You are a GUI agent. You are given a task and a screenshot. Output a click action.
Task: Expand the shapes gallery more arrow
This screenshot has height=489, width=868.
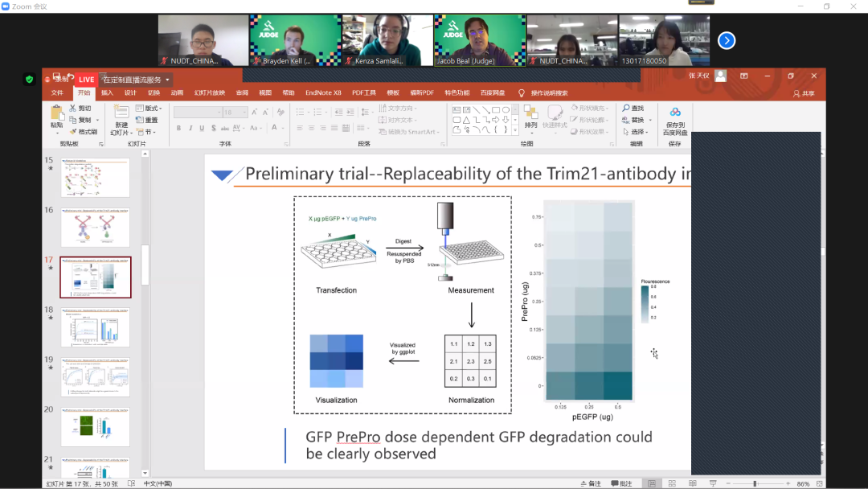[x=515, y=130]
